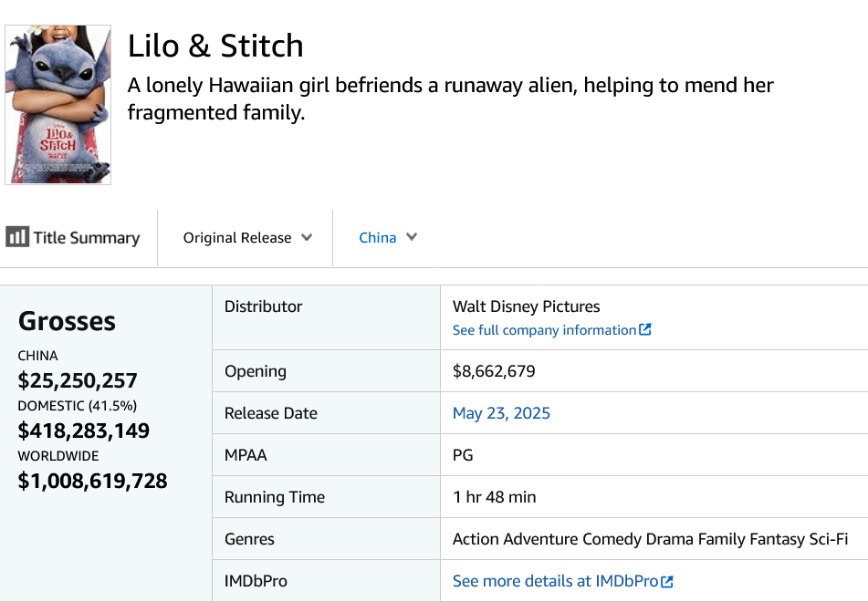Click the Title Summary bar chart icon
868x602 pixels.
[x=17, y=237]
